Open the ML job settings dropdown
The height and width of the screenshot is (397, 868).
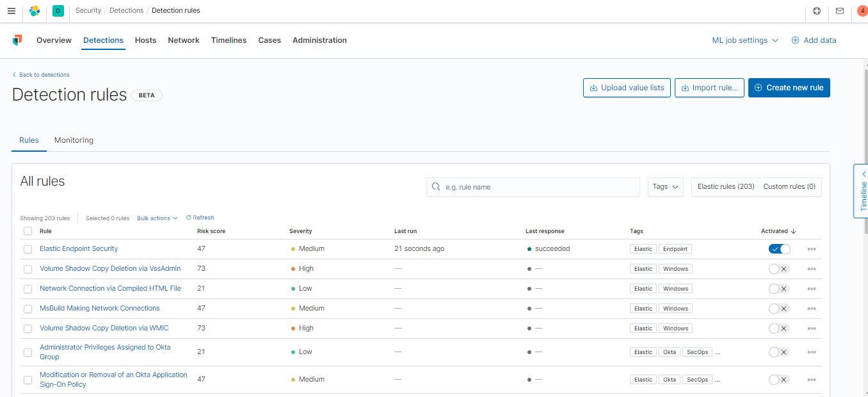[x=744, y=40]
